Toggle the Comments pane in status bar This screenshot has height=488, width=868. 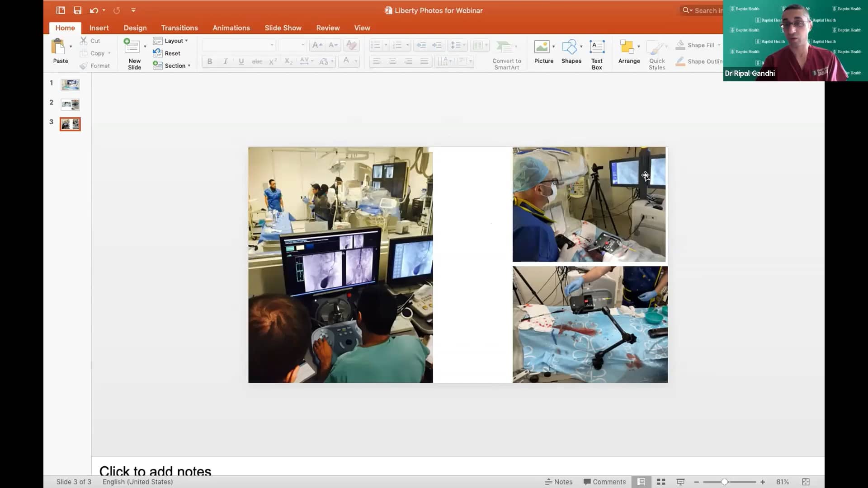click(604, 482)
